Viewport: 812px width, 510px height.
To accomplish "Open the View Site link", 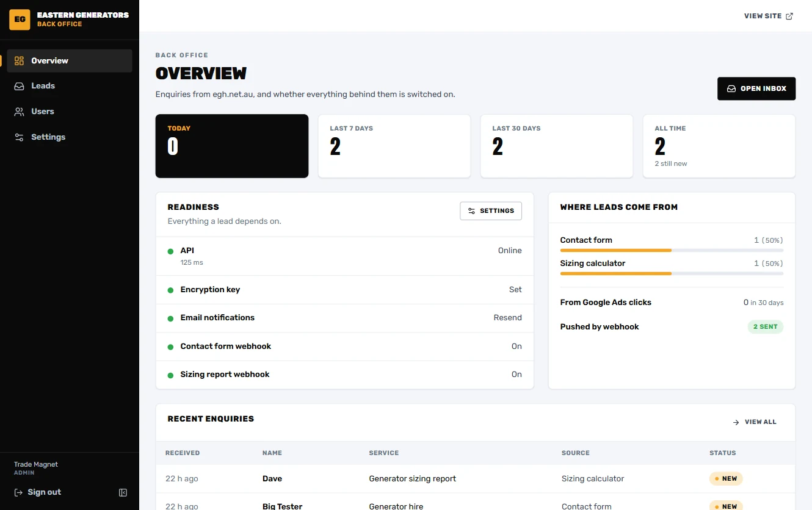I will coord(769,16).
